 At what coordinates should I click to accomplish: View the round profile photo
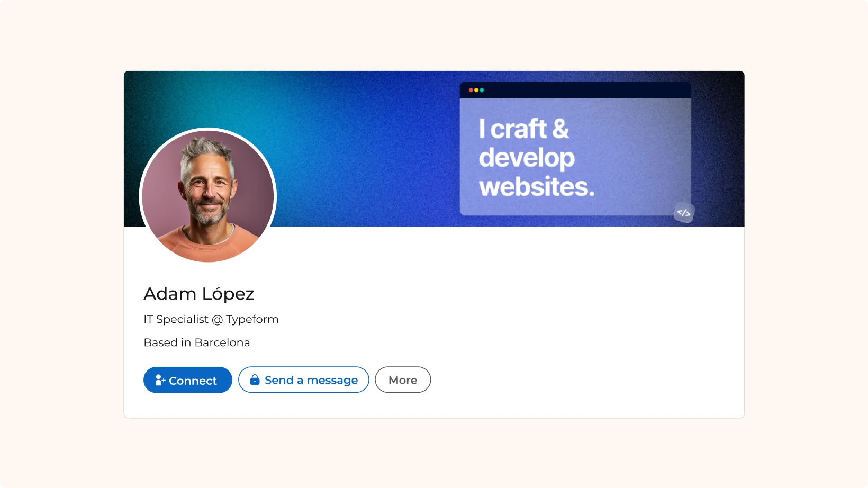pyautogui.click(x=208, y=196)
